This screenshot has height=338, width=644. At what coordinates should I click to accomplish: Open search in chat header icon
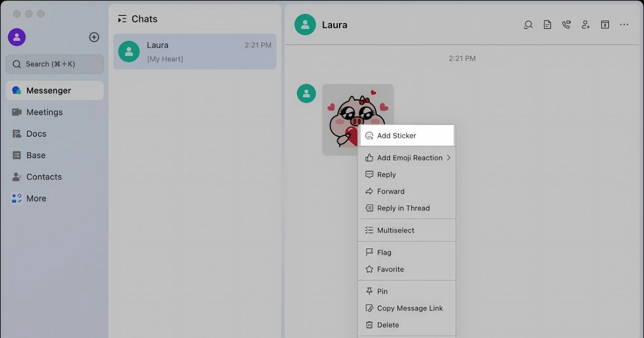click(528, 25)
